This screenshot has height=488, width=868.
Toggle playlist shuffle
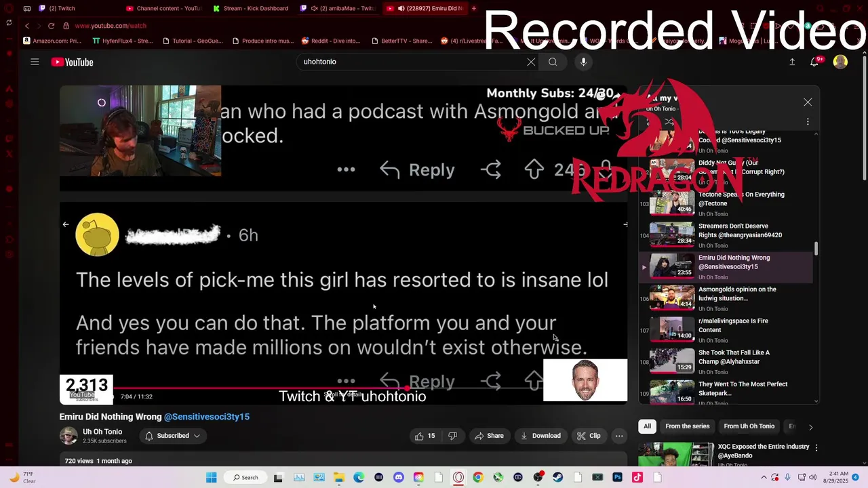[x=669, y=122]
